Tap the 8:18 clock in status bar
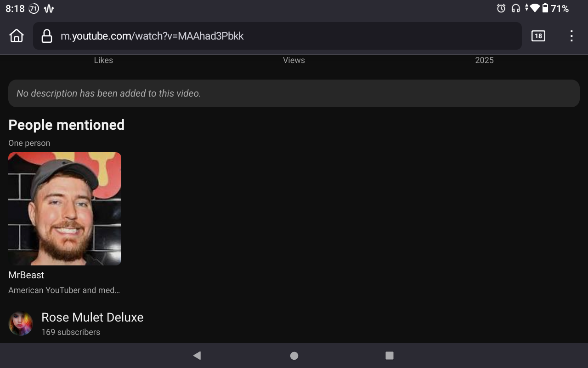The width and height of the screenshot is (588, 368). pyautogui.click(x=15, y=8)
